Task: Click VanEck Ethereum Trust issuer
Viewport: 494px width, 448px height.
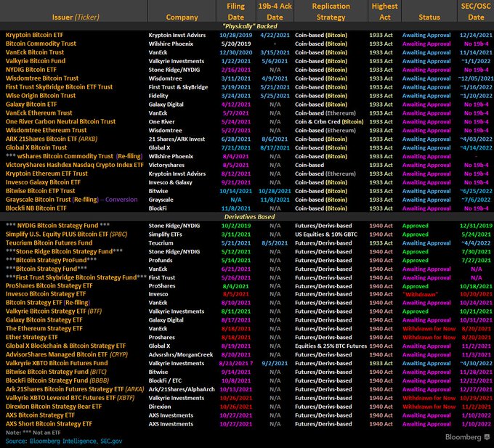Action: [x=39, y=113]
